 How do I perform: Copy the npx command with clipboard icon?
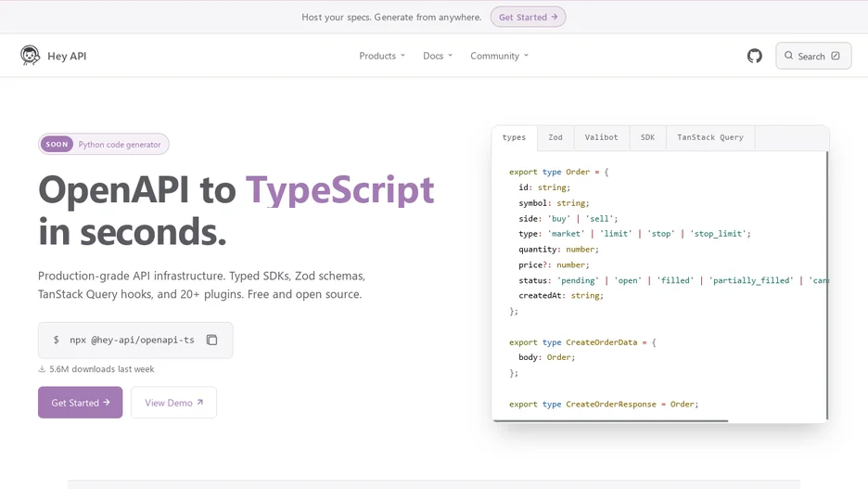pos(212,340)
